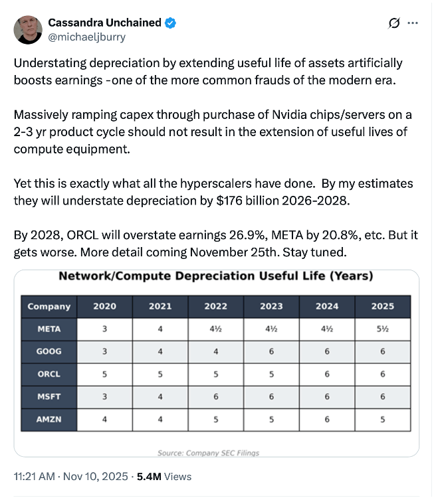The image size is (438, 504).
Task: Click the 11:21 AM post timestamp
Action: pos(35,476)
